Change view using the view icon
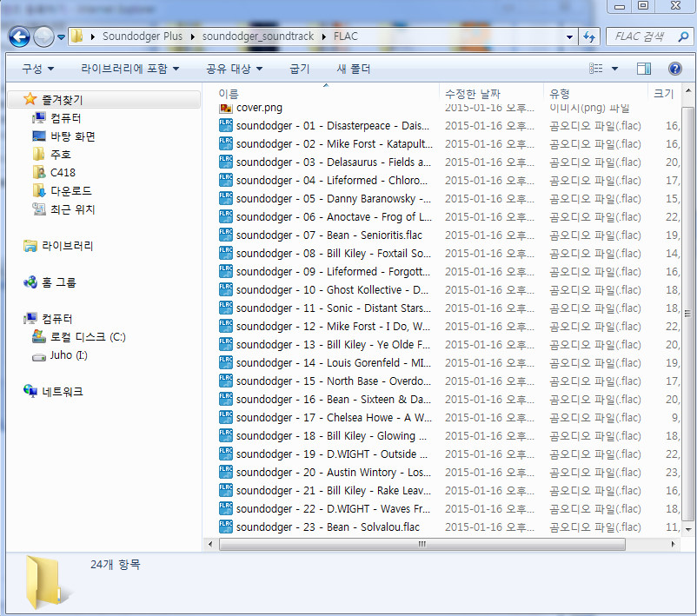 pos(595,69)
